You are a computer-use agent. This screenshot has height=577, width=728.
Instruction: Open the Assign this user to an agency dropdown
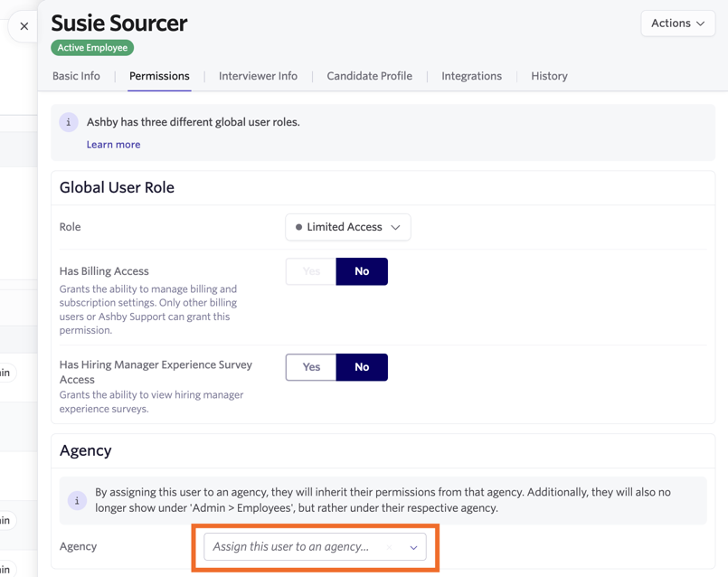click(315, 547)
